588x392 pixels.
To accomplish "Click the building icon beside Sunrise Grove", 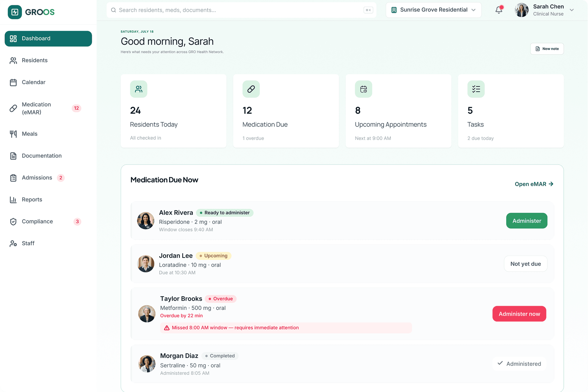I will (394, 10).
